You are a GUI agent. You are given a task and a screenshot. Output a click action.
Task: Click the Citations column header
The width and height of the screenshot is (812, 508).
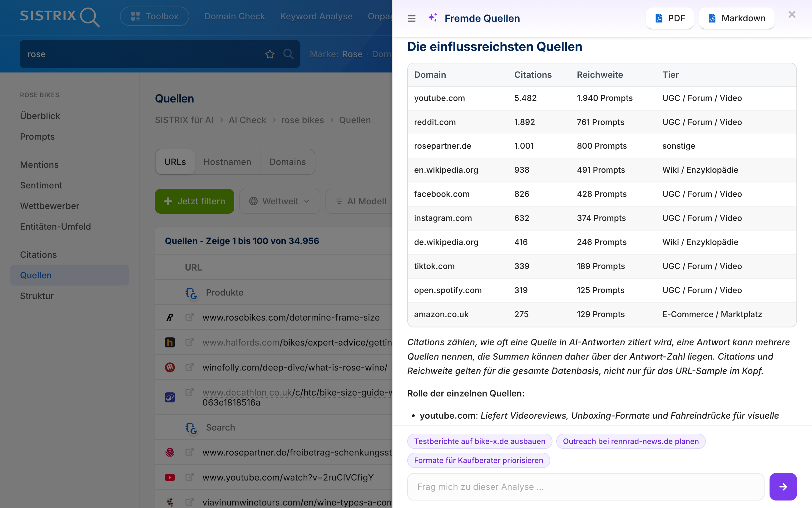[x=532, y=75]
